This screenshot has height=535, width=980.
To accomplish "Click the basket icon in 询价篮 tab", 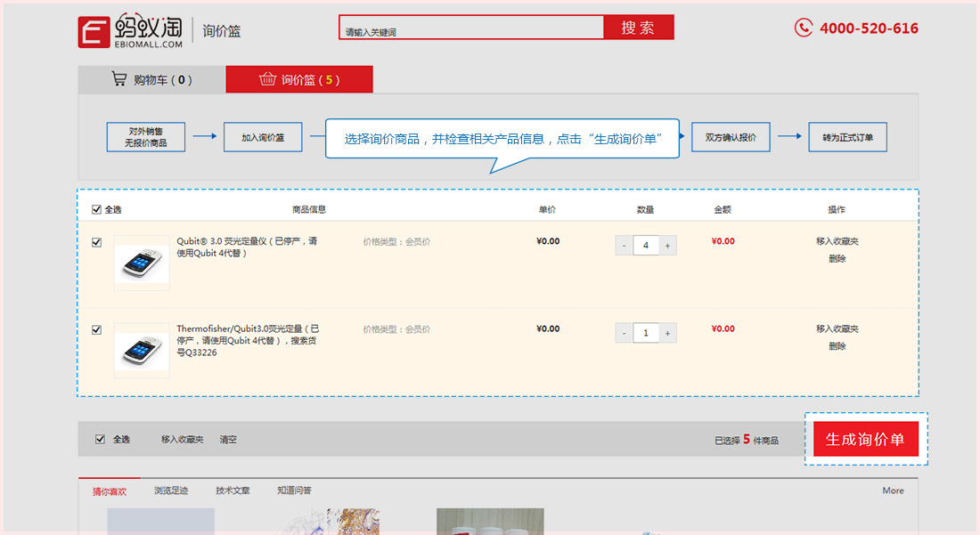I will 267,78.
